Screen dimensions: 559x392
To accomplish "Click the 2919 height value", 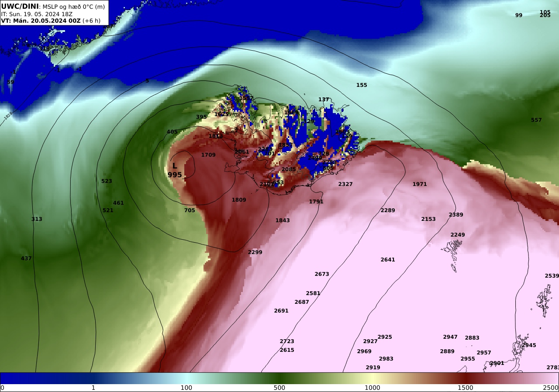I will click(x=373, y=368).
